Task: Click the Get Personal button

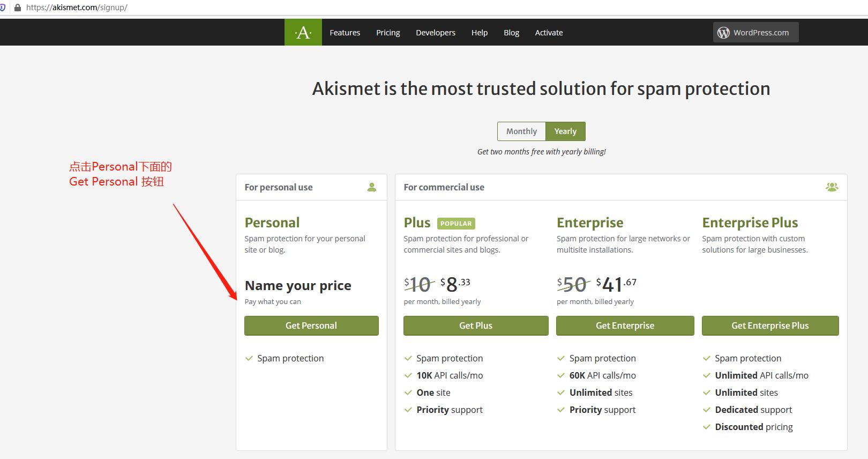Action: click(311, 325)
